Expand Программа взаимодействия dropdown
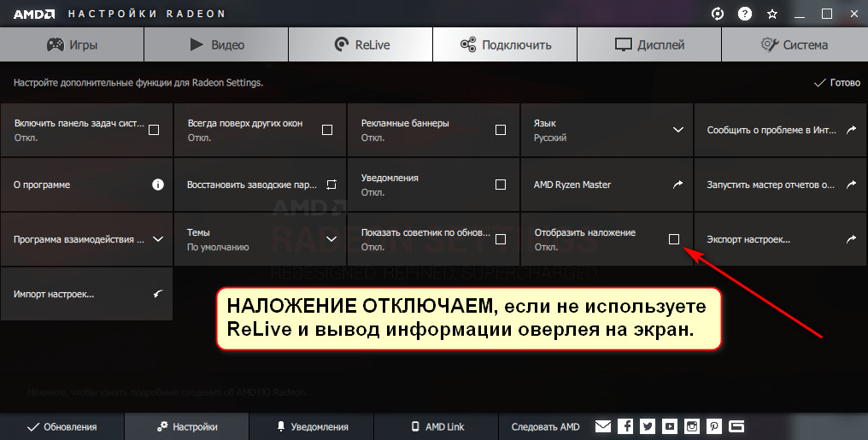This screenshot has height=440, width=868. coord(158,239)
